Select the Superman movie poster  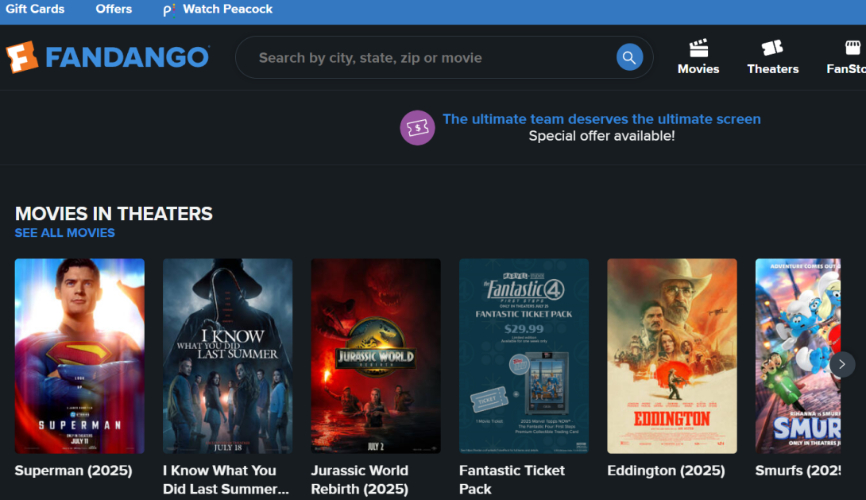(x=80, y=356)
